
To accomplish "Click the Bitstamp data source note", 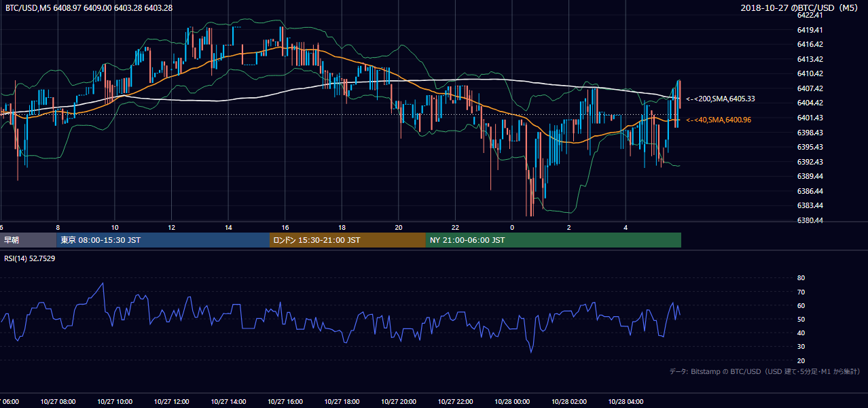I will click(765, 371).
